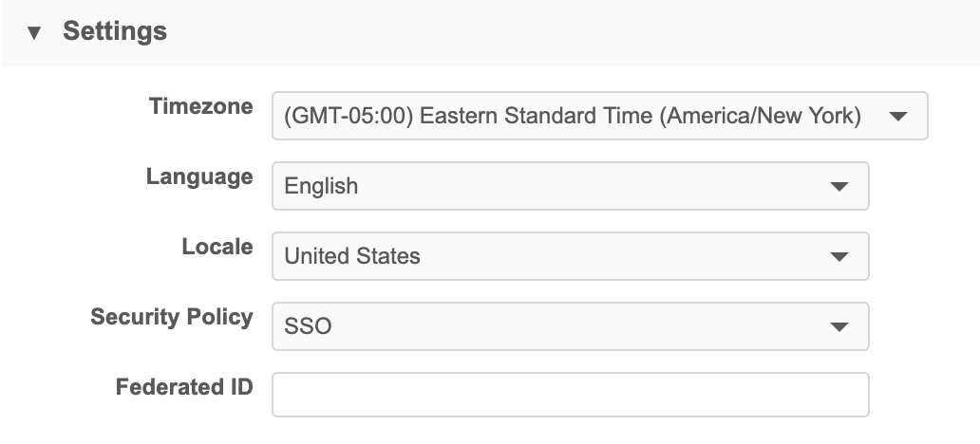This screenshot has width=980, height=444.
Task: Click the Language dropdown arrow icon
Action: point(839,186)
